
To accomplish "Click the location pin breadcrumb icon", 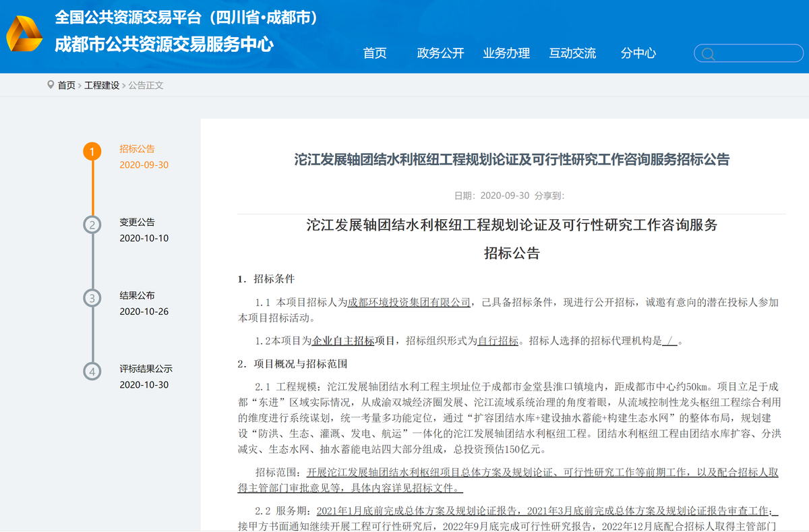I will point(51,85).
